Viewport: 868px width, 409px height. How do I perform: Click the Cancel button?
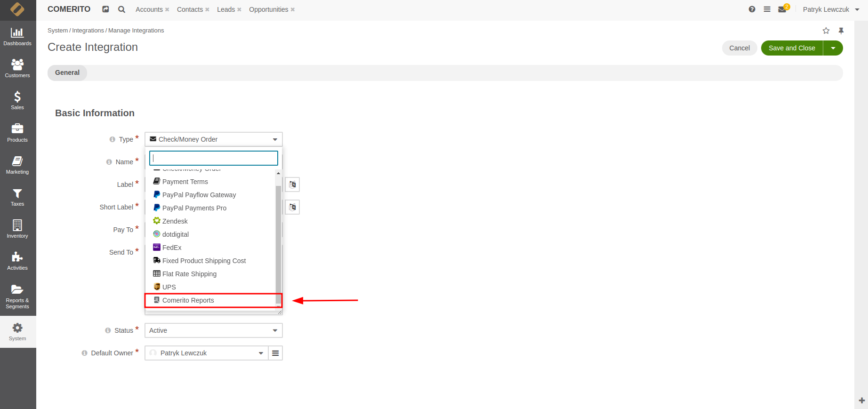(739, 48)
